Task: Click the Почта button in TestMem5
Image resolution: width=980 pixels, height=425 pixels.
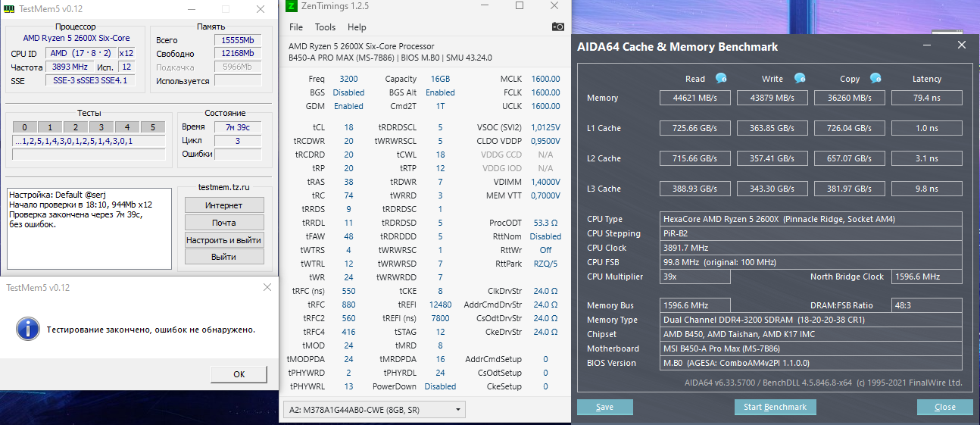Action: click(x=224, y=223)
